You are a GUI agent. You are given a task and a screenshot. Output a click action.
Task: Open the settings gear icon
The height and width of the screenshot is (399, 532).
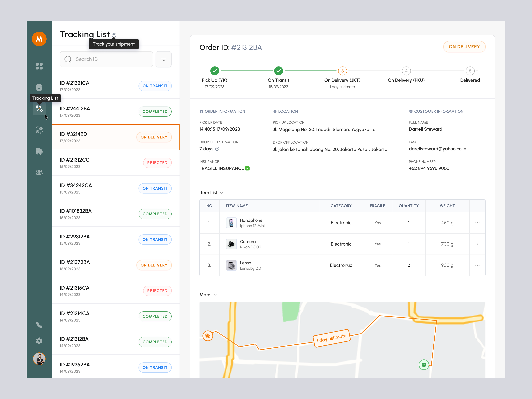(x=39, y=341)
